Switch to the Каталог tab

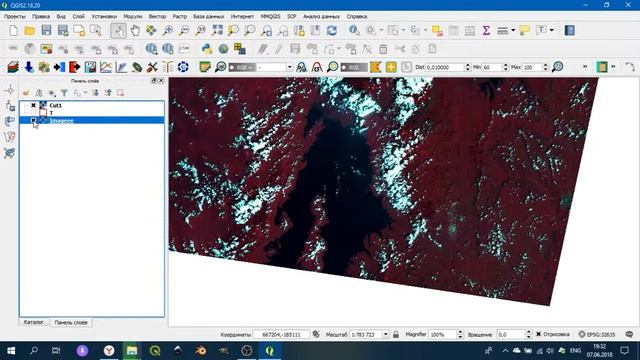click(x=33, y=322)
